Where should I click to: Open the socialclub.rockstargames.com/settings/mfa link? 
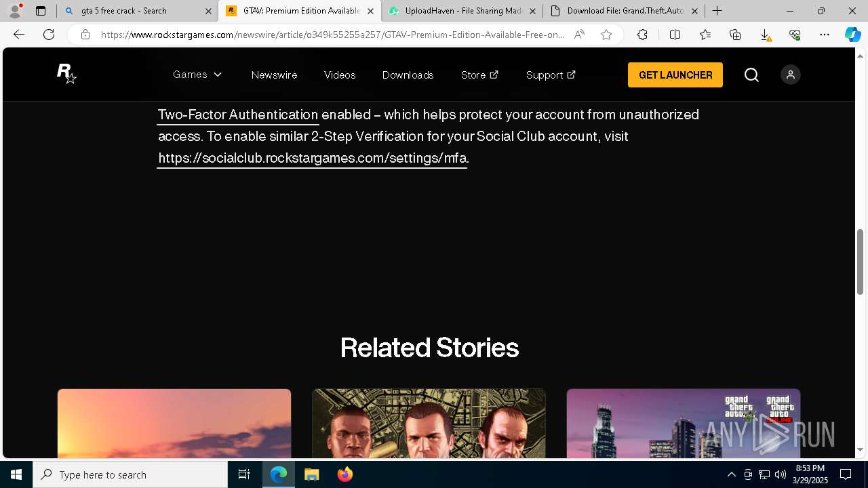[312, 158]
